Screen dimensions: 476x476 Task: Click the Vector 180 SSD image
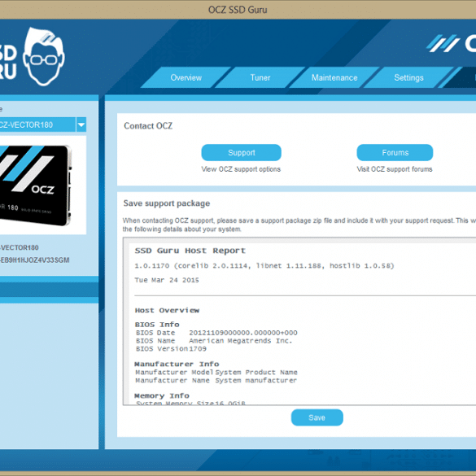pyautogui.click(x=36, y=186)
